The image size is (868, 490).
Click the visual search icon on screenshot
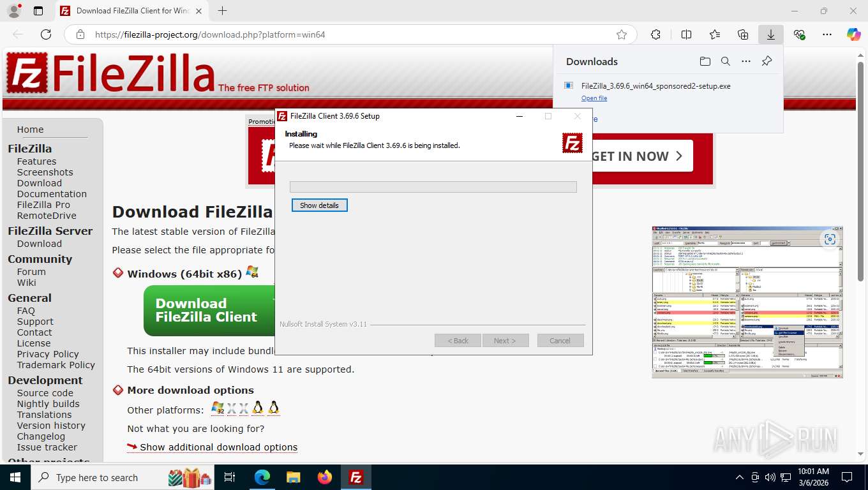(830, 239)
